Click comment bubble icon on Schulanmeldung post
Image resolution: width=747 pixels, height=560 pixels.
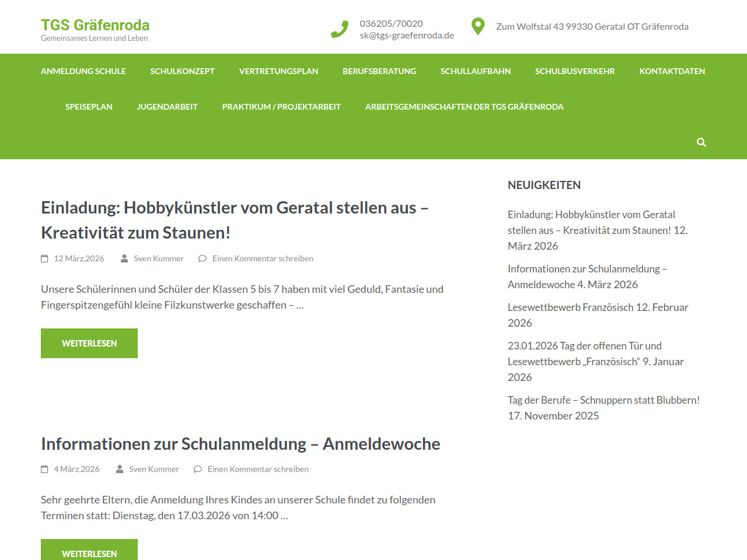[x=198, y=469]
